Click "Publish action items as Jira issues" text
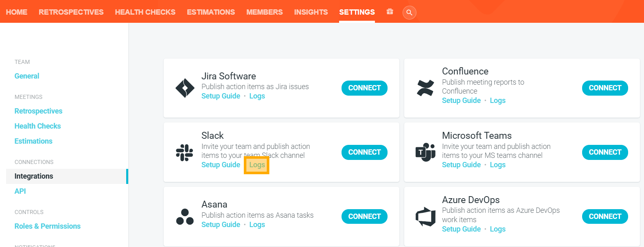Image resolution: width=644 pixels, height=247 pixels. point(255,87)
